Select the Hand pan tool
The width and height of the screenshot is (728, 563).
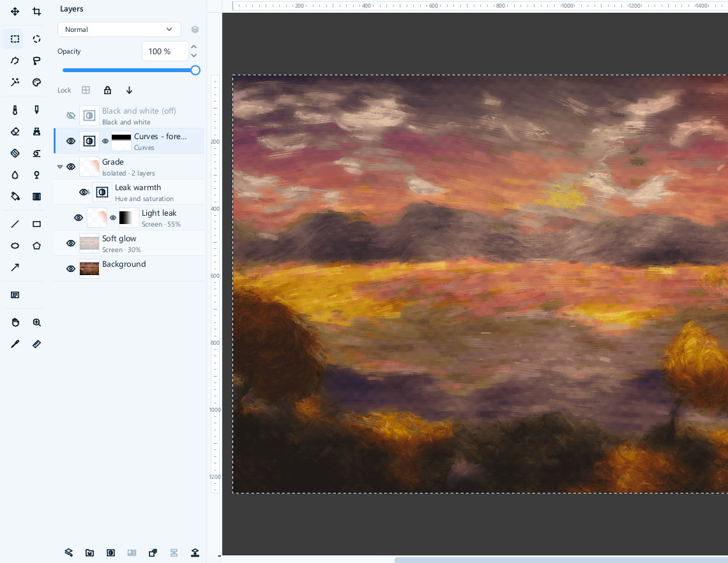(15, 322)
